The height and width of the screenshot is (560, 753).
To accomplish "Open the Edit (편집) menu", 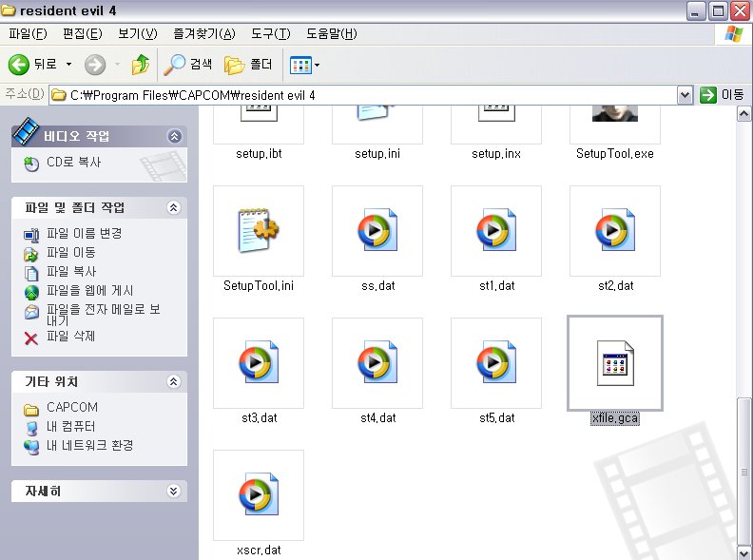I will point(83,34).
